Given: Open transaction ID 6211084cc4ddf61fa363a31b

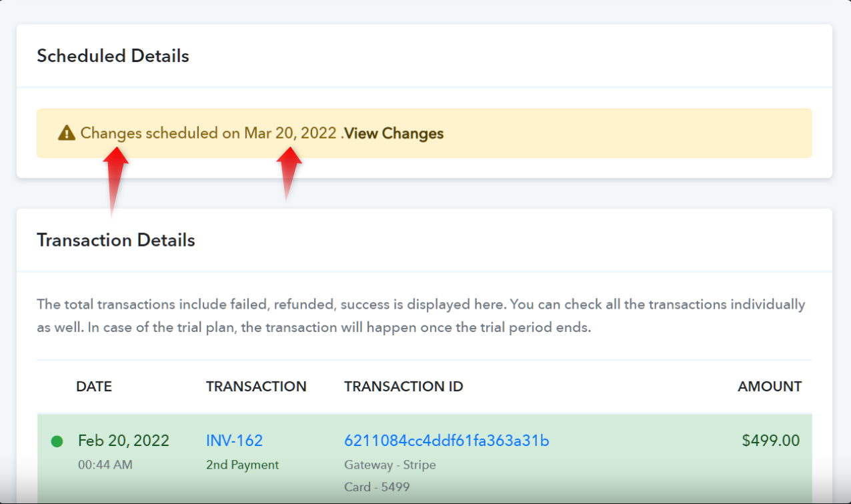Looking at the screenshot, I should (x=446, y=441).
